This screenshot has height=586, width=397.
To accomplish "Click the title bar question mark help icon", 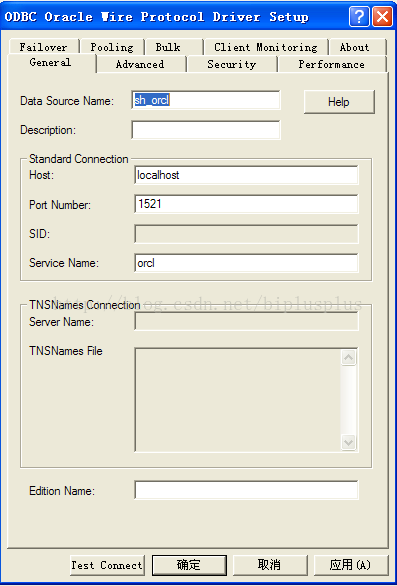I will click(359, 17).
